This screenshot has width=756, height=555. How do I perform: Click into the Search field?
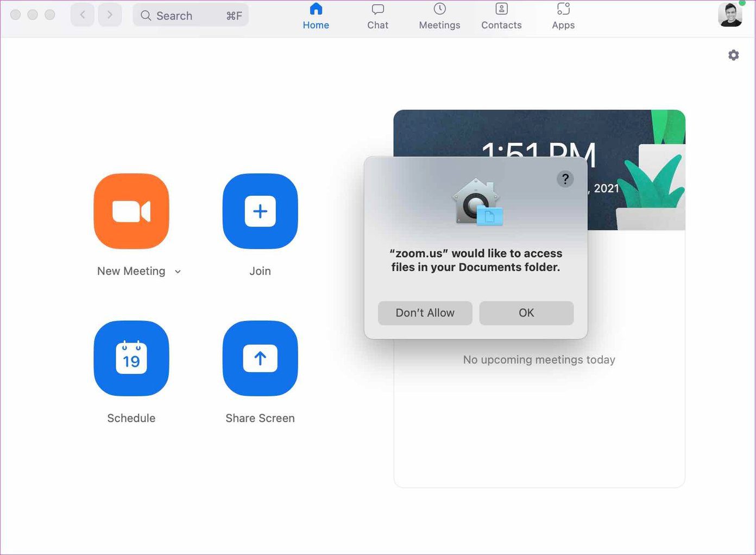191,15
